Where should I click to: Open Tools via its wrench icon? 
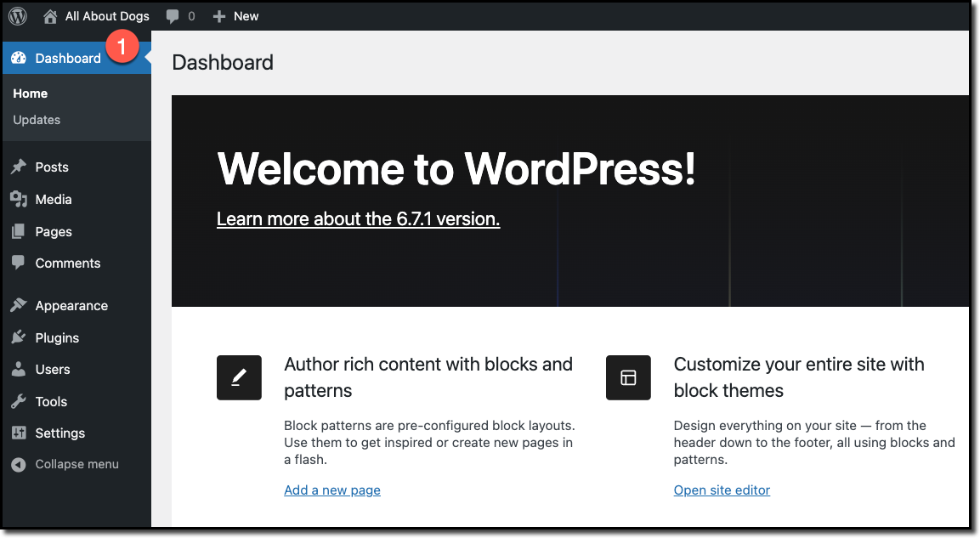[17, 400]
